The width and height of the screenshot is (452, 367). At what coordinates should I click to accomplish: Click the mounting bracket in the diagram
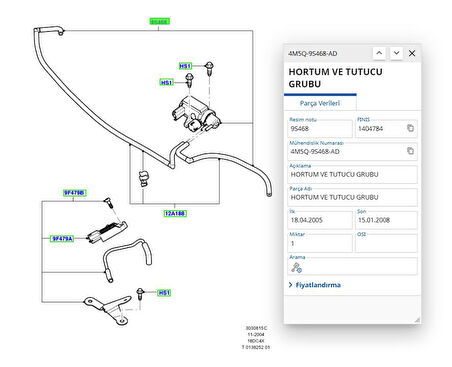click(108, 309)
